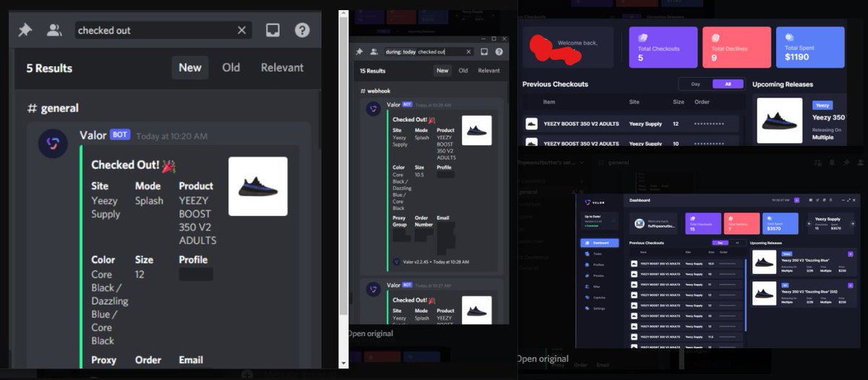Open the # general channel heading
Viewport: 868px width, 380px height.
53,108
